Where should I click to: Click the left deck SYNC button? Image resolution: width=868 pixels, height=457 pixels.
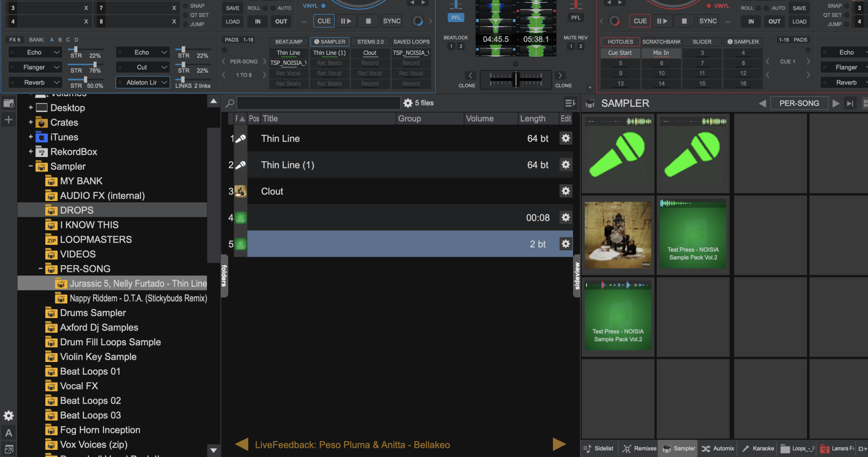[x=392, y=21]
